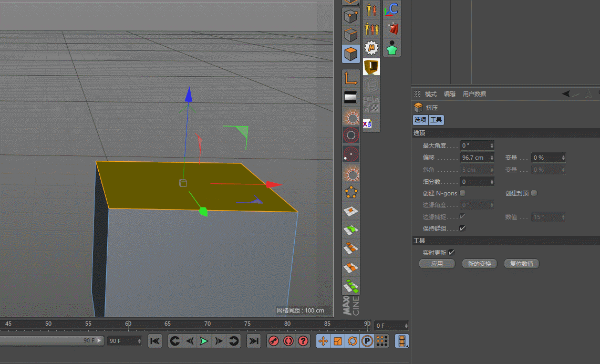Click the two-figure character icon
600x364 pixels.
click(371, 9)
